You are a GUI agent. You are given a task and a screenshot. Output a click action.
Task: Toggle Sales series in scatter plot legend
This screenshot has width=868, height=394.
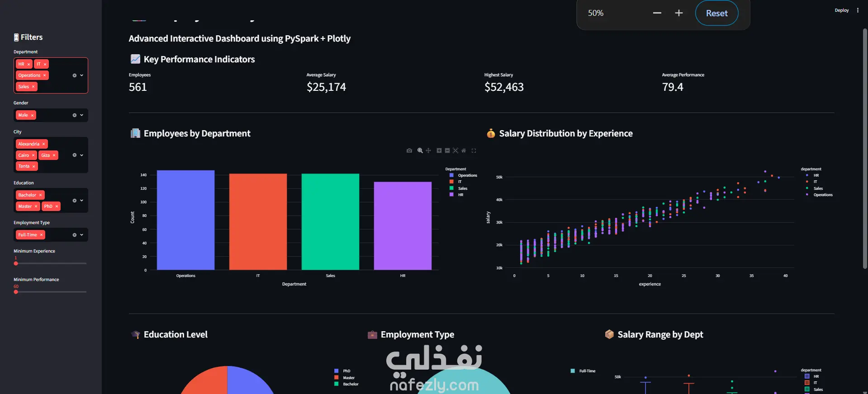814,188
